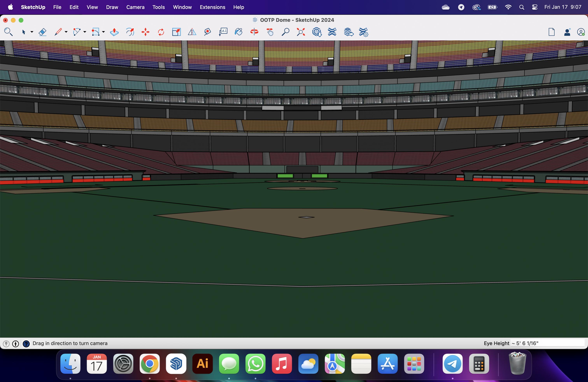Open the Extension Warehouse icon

coord(332,32)
